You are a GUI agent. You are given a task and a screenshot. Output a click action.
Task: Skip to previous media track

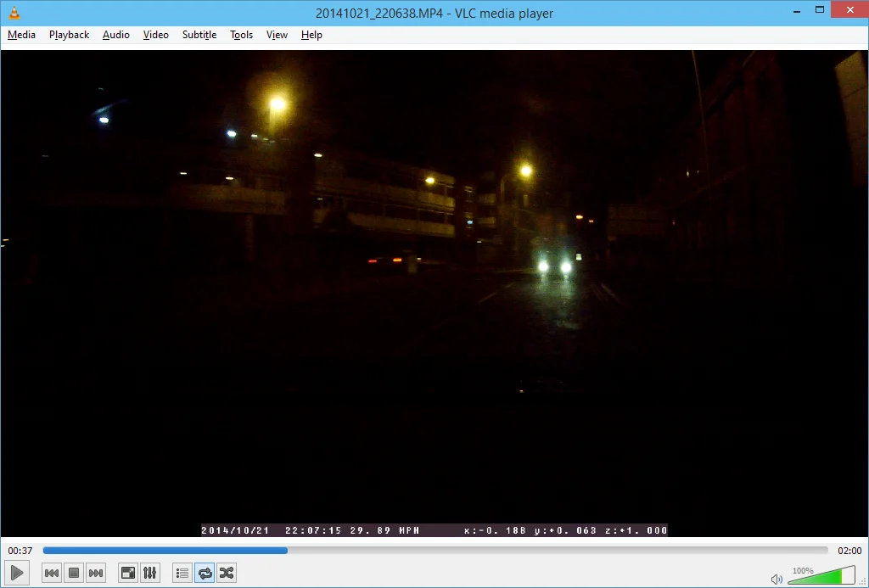tap(52, 573)
